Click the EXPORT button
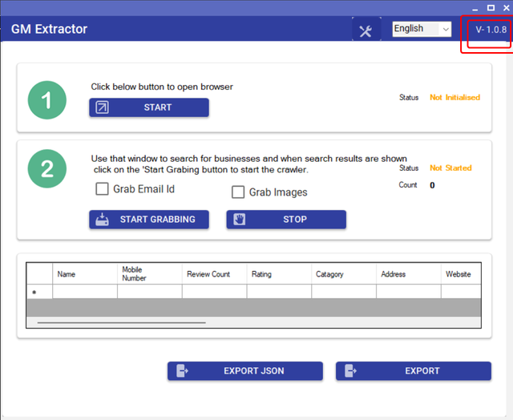This screenshot has width=513, height=420. (414, 371)
